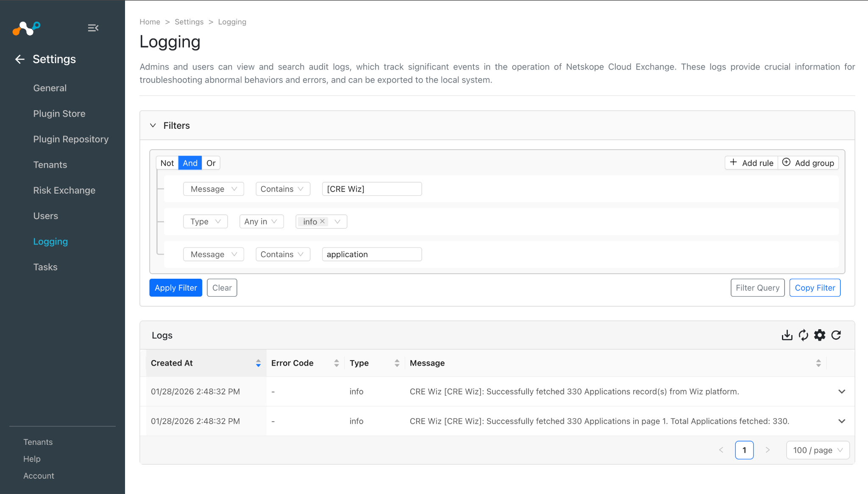The height and width of the screenshot is (494, 868).
Task: Change the 100 / page size dropdown
Action: point(818,450)
